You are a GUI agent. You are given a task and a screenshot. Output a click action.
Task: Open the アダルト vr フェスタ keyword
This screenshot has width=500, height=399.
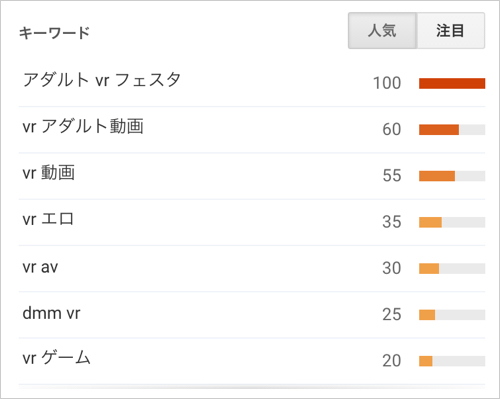point(102,80)
